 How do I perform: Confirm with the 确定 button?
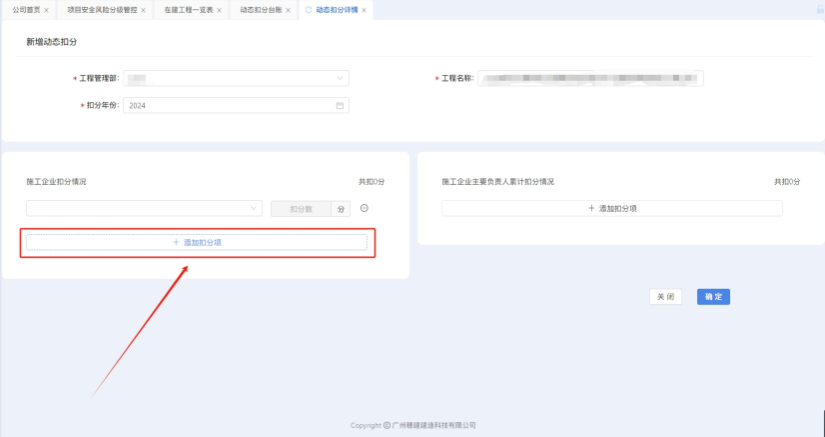coord(713,297)
